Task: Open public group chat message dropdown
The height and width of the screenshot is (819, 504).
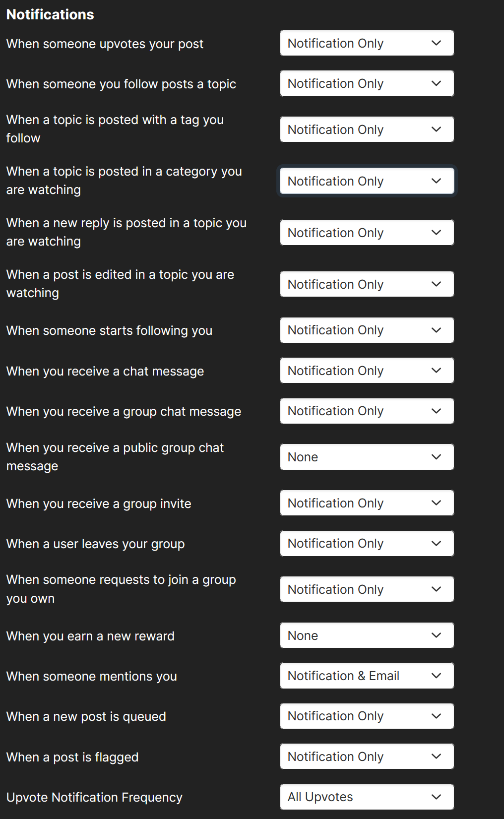Action: (367, 457)
